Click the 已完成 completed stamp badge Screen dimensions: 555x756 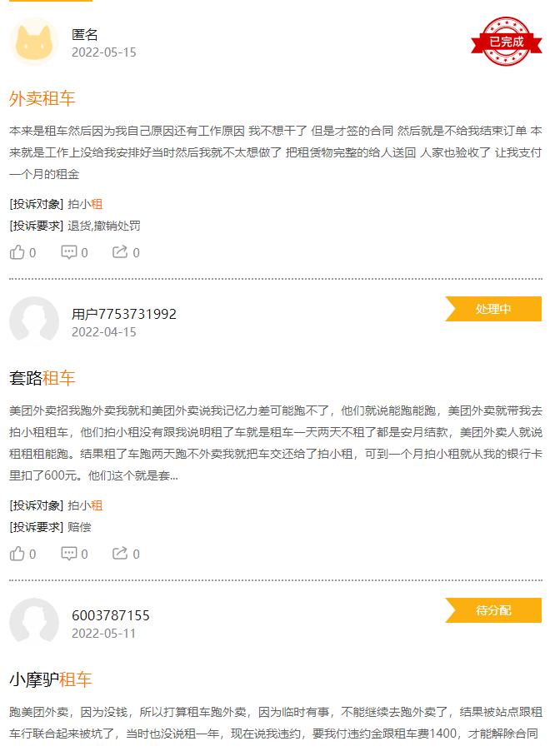coord(508,41)
